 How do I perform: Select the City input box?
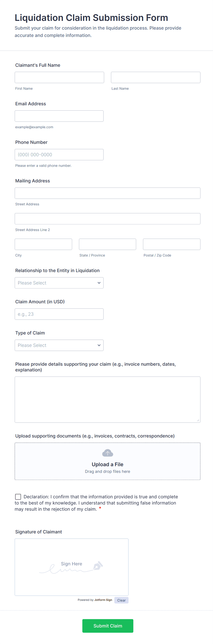coord(44,244)
